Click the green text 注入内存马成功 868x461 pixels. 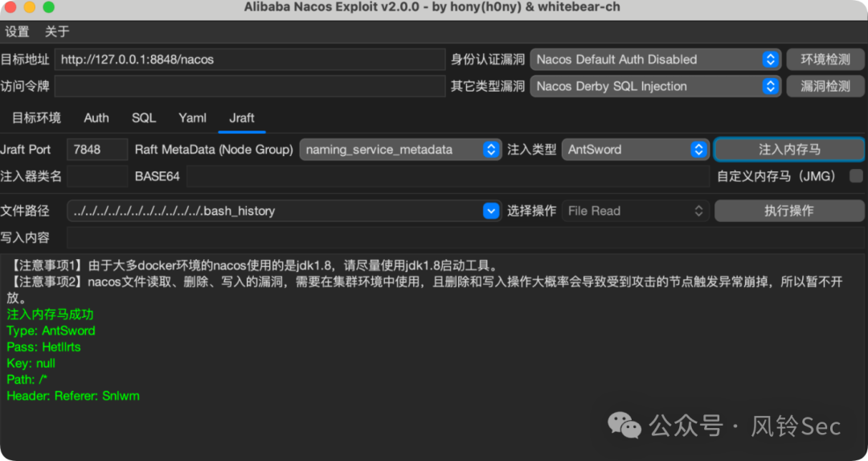tap(51, 314)
